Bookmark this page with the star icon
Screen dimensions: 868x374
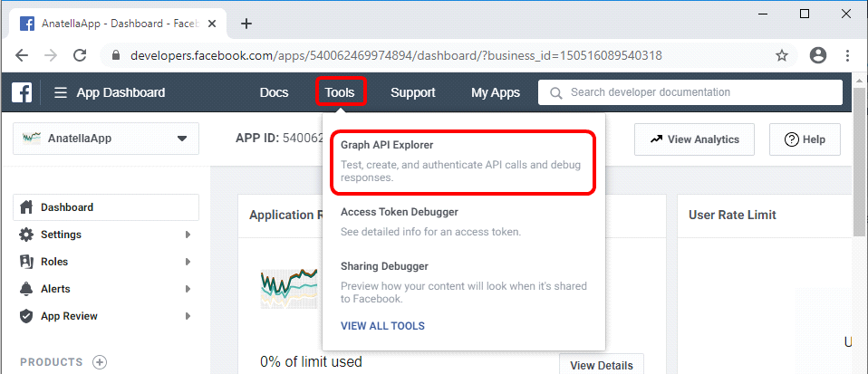point(782,55)
